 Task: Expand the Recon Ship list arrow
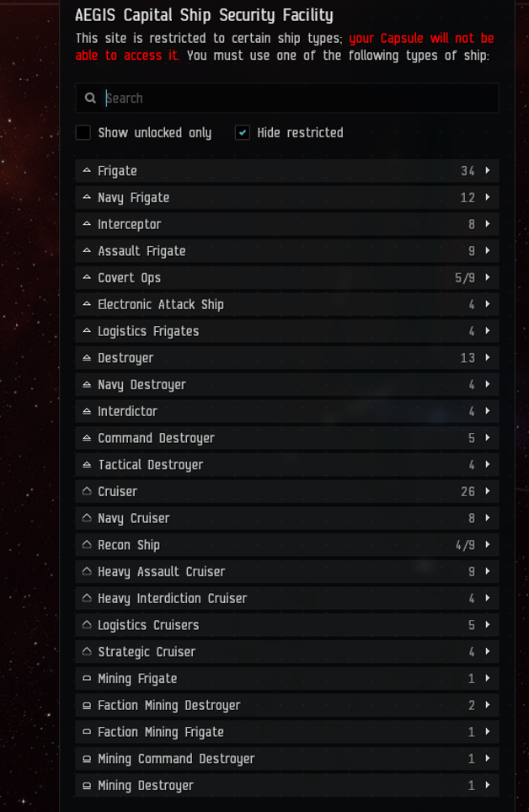point(488,545)
